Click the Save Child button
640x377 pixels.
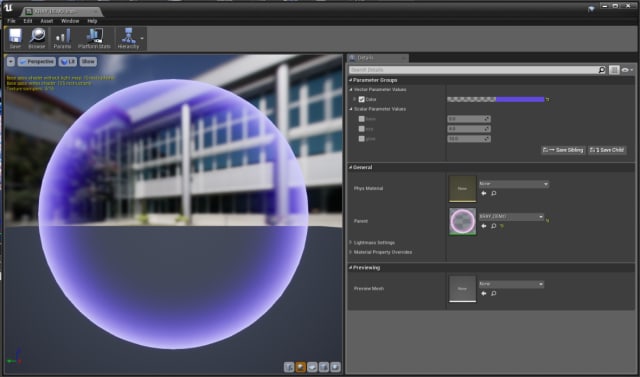coord(607,150)
